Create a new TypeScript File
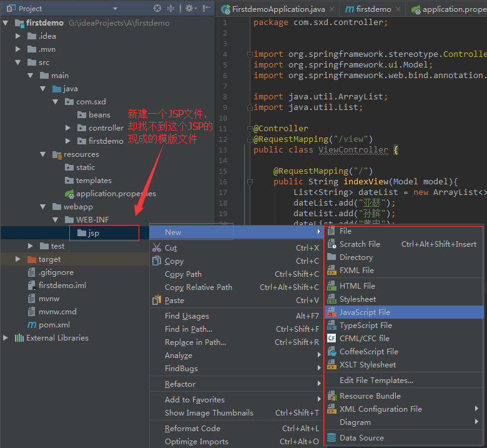Viewport: 487px width, 448px height. (404, 325)
